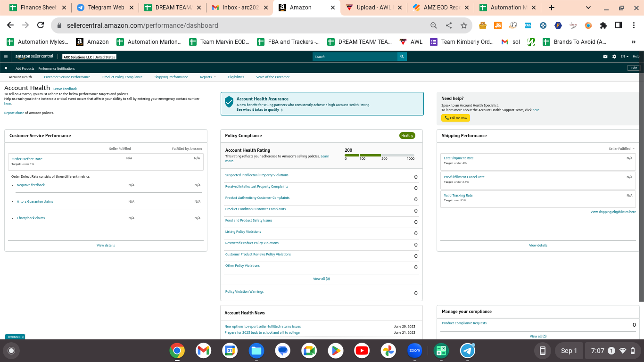Open the Order Defect Rate link
This screenshot has height=362, width=644.
(x=27, y=159)
